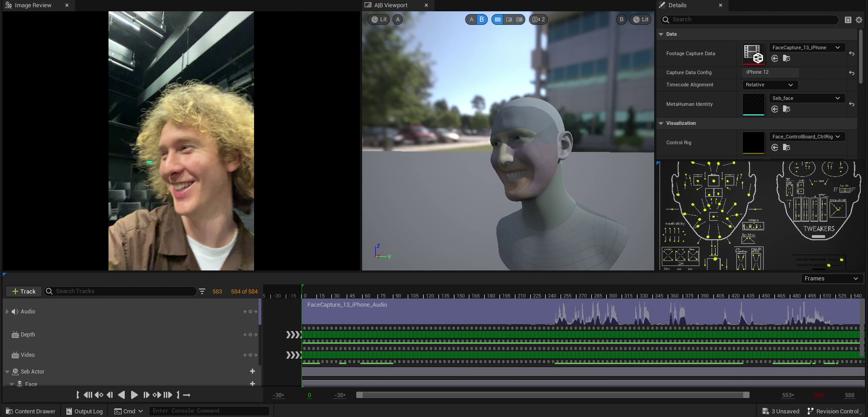Click the jump to start transport icon
Image resolution: width=868 pixels, height=417 pixels.
coord(88,395)
